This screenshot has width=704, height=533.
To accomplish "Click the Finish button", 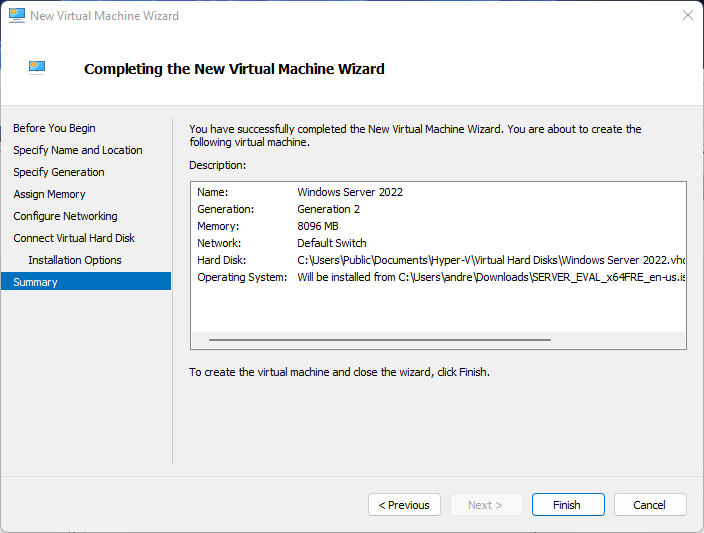I will pyautogui.click(x=568, y=505).
